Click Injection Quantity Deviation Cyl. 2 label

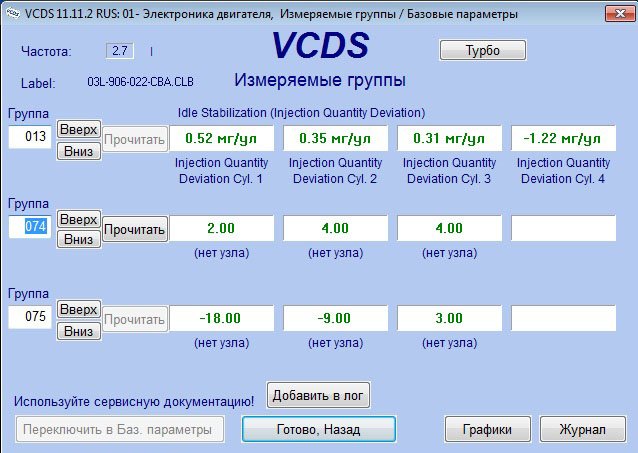tap(335, 171)
